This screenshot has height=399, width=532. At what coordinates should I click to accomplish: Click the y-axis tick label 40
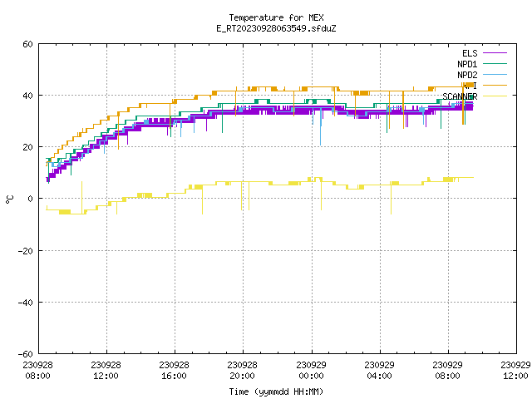coord(27,96)
